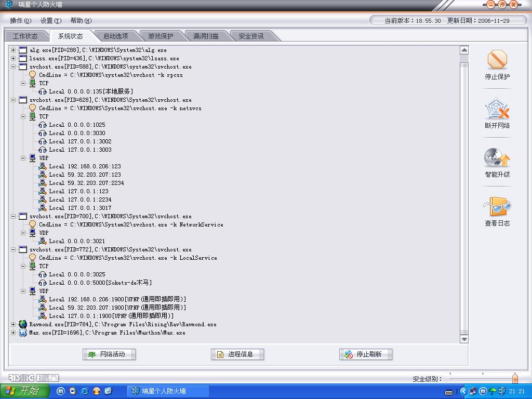Click headphone icon for Local 0.0.0.0:1025
This screenshot has width=532, height=399.
[x=43, y=125]
